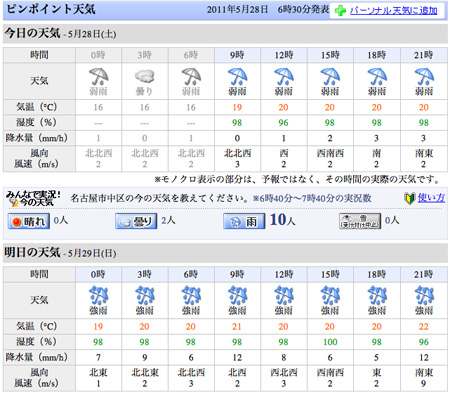Click the green plus icon beside パーソナル天気に追加
Image resolution: width=450 pixels, height=395 pixels.
[340, 11]
